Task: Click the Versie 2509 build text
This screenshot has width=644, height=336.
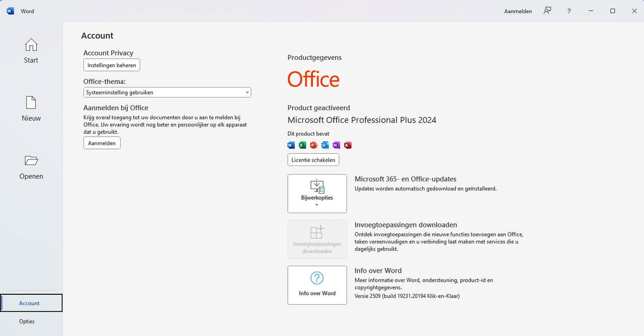Action: pos(407,296)
